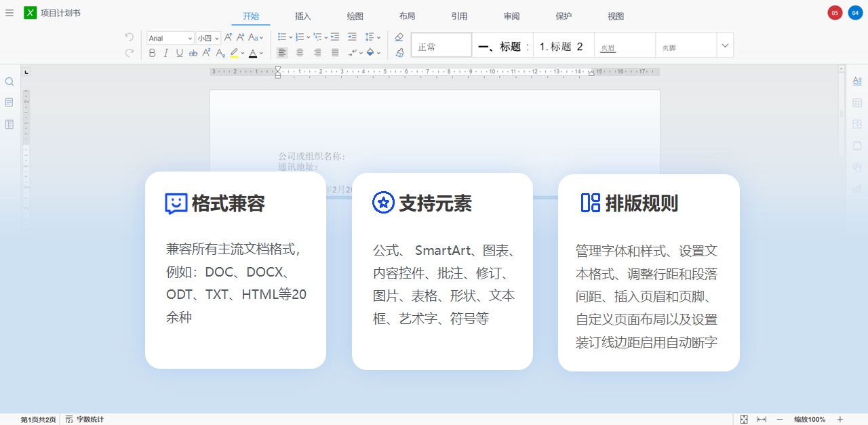Copy style with the paintbrush icon

(399, 52)
